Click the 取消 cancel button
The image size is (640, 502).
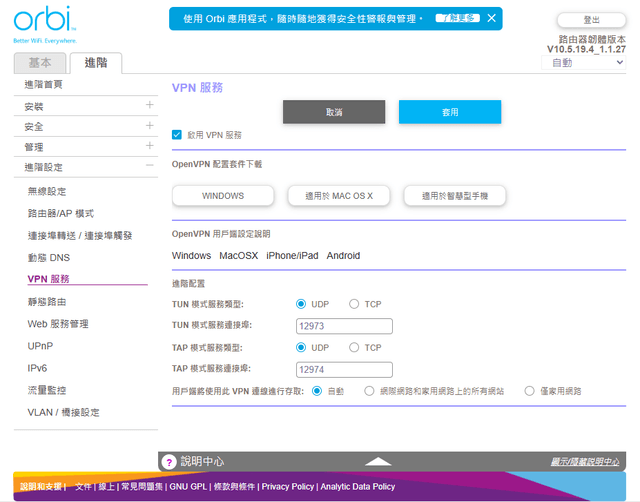[334, 112]
